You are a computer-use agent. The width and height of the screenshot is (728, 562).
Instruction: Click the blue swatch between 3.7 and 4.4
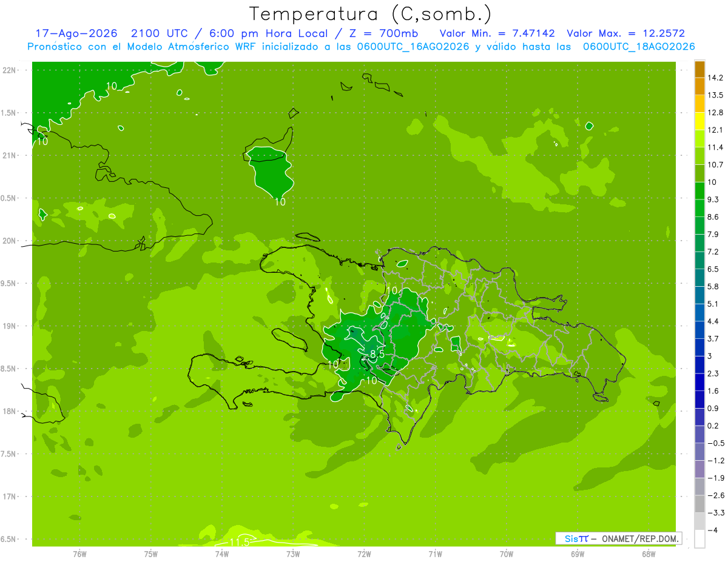pyautogui.click(x=699, y=330)
